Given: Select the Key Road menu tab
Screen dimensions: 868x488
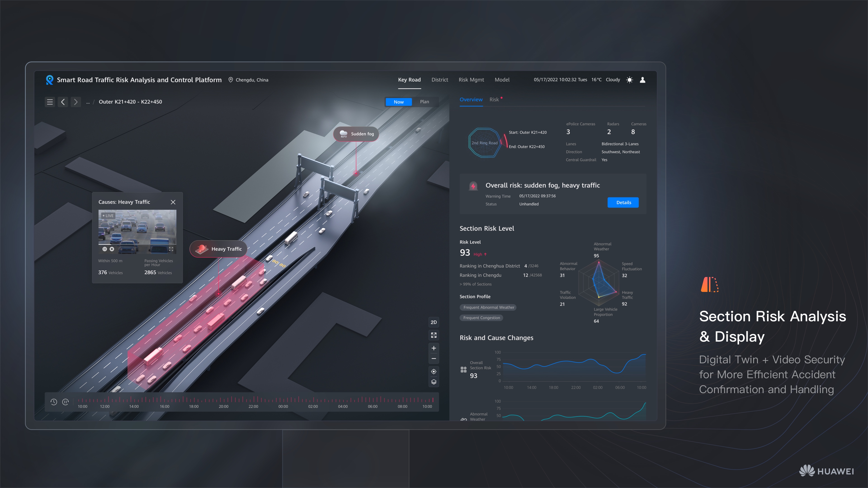Looking at the screenshot, I should pyautogui.click(x=410, y=80).
